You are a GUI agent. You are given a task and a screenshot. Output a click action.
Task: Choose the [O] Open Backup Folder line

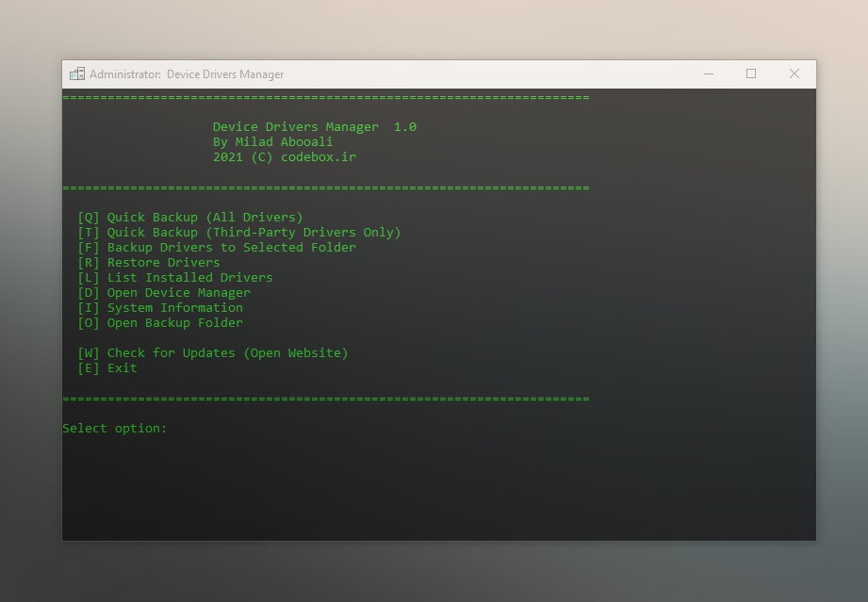pos(160,322)
